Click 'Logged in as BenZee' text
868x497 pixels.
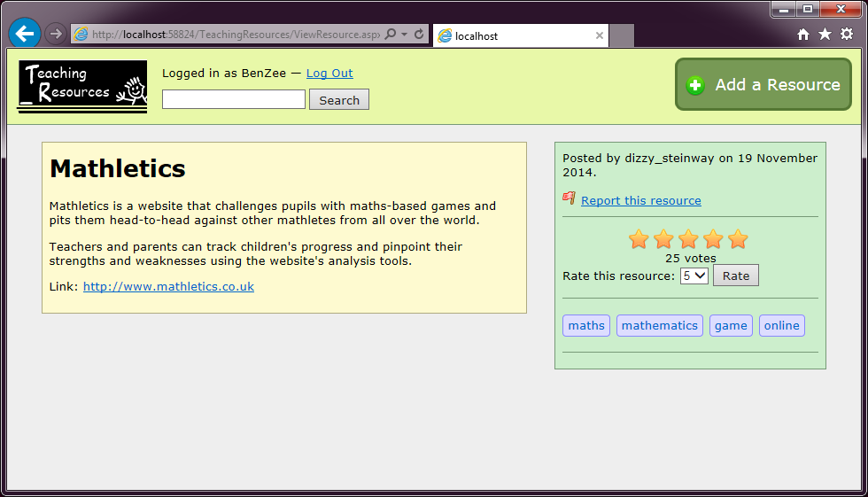[223, 73]
